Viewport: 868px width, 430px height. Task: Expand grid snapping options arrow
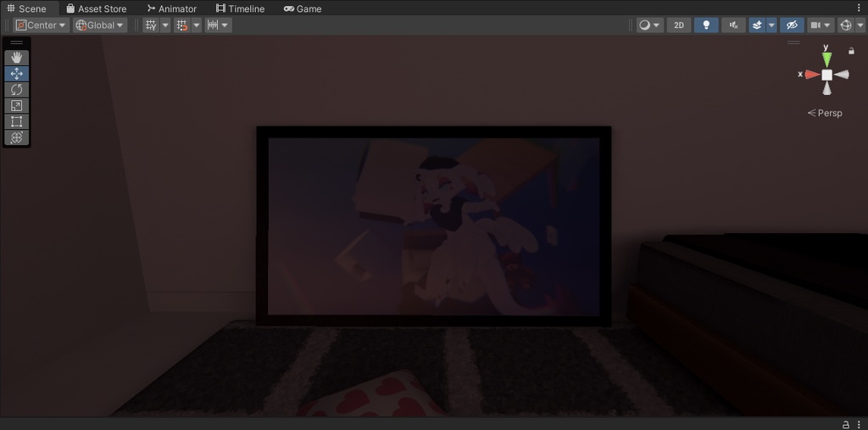(196, 25)
